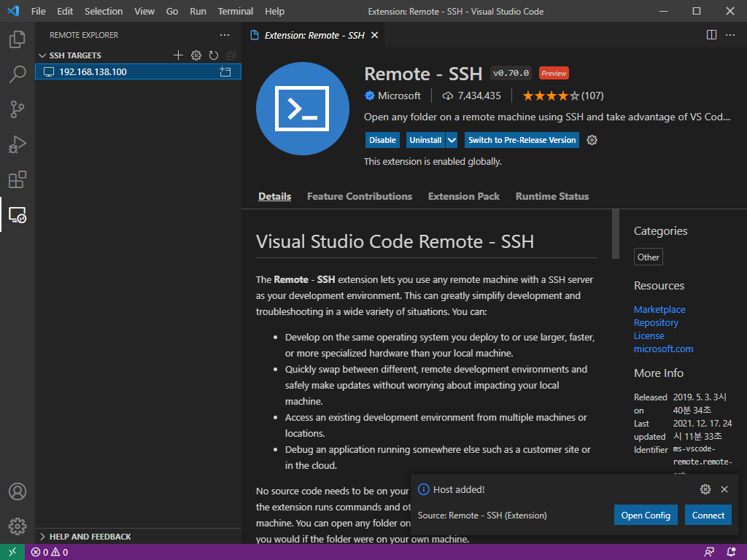
Task: Split the editor right
Action: click(x=711, y=35)
